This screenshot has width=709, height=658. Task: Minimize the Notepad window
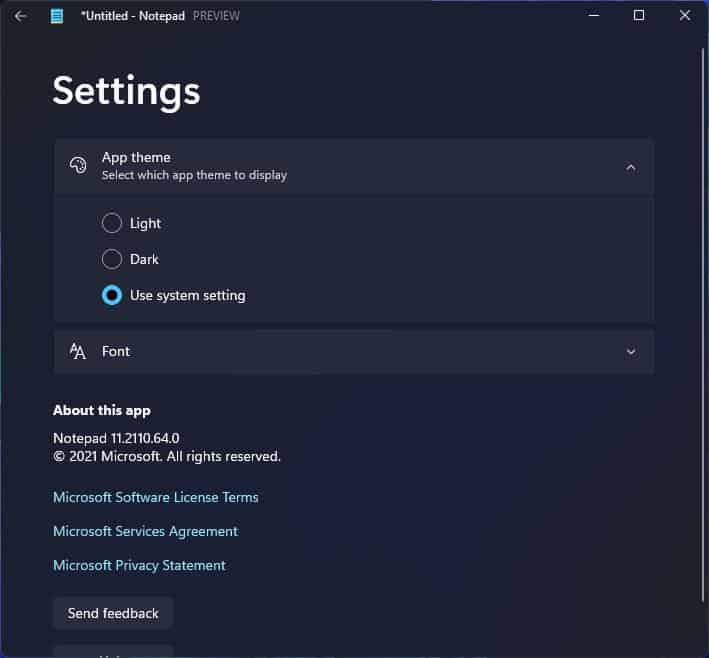tap(594, 16)
